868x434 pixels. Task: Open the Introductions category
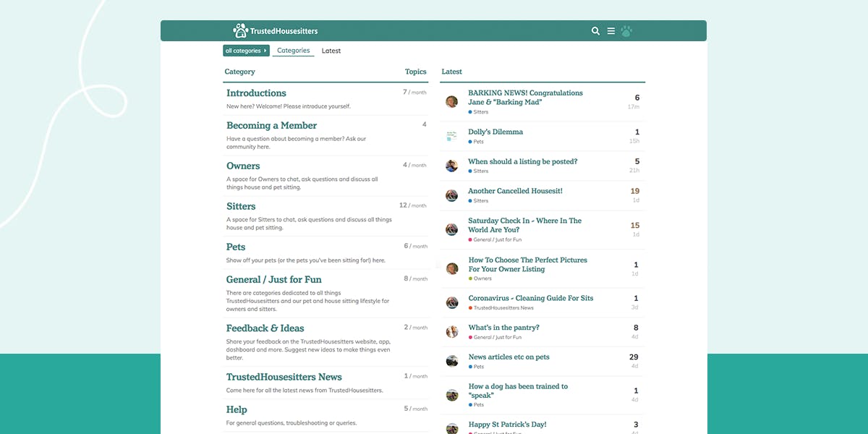click(256, 93)
